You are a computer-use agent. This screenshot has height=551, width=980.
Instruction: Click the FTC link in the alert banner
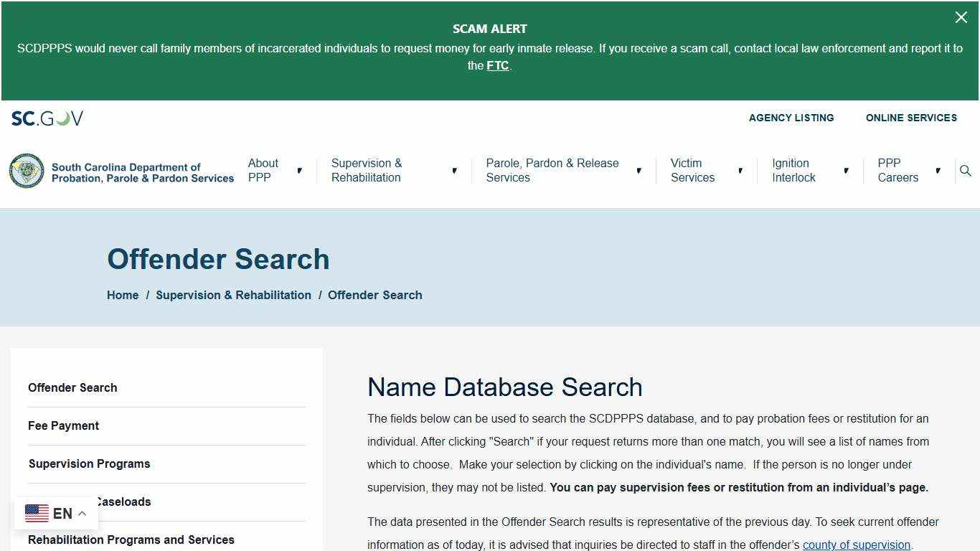(498, 65)
